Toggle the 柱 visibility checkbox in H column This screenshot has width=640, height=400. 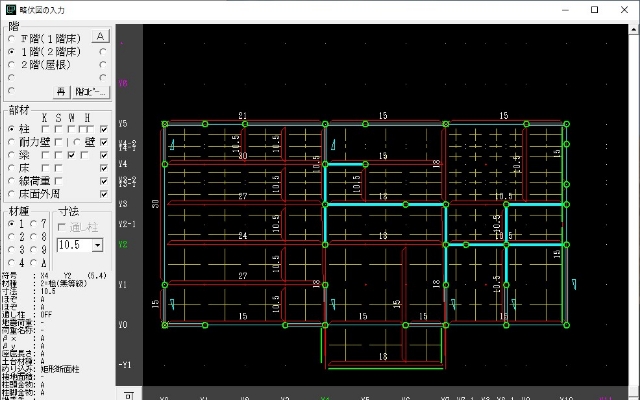point(103,129)
